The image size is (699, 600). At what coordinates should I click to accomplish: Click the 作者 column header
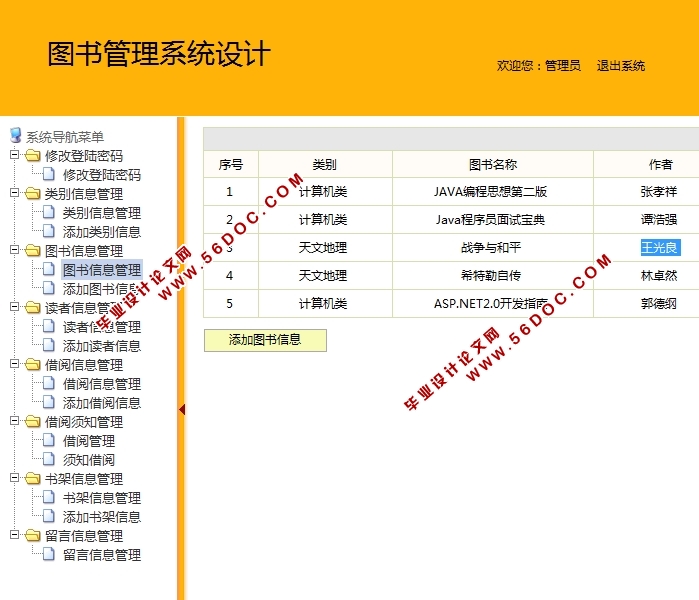pyautogui.click(x=660, y=164)
